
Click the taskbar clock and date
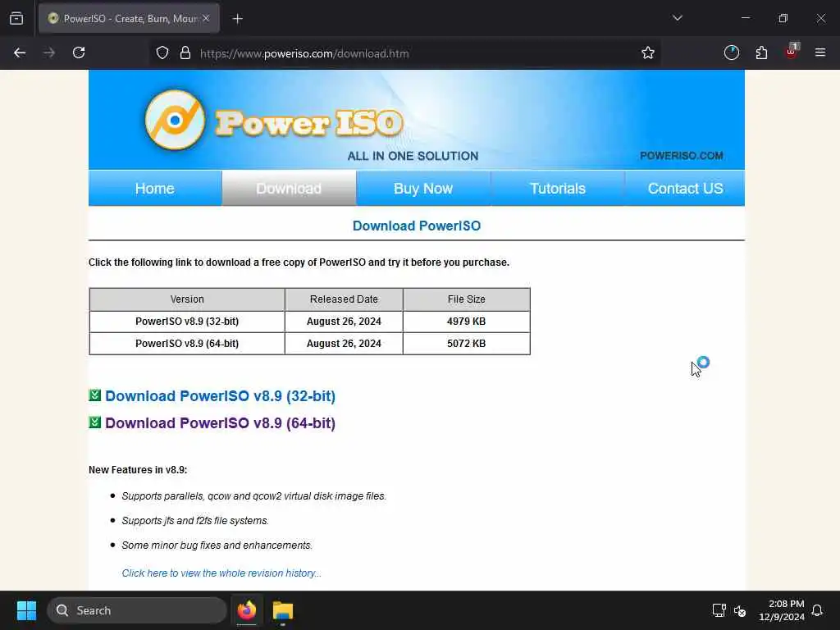782,610
